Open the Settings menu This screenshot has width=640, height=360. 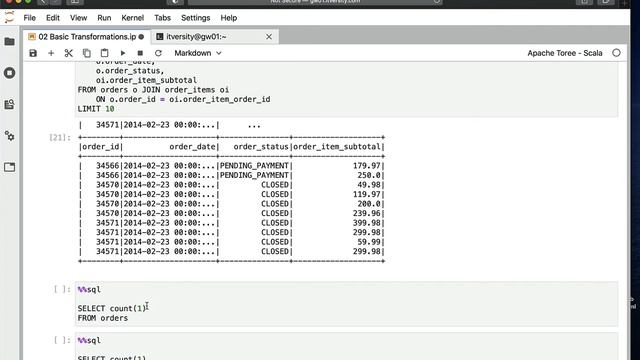click(x=196, y=18)
